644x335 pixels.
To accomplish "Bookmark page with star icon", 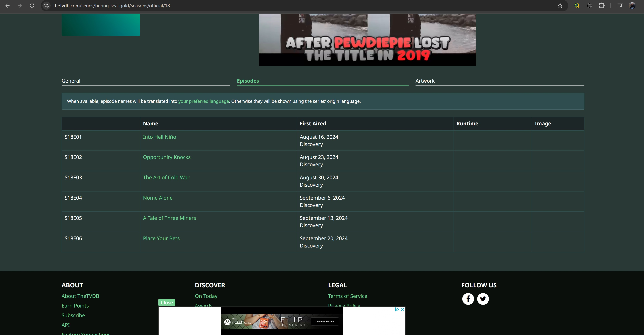I will 560,5.
